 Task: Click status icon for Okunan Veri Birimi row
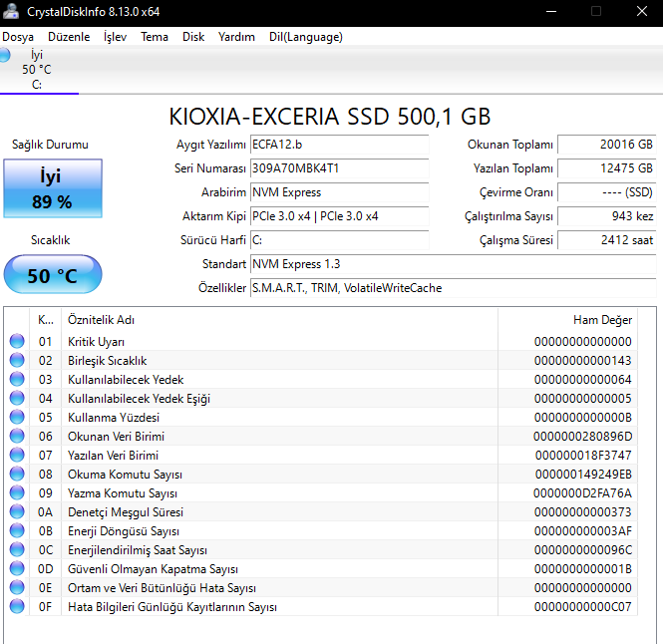17,436
